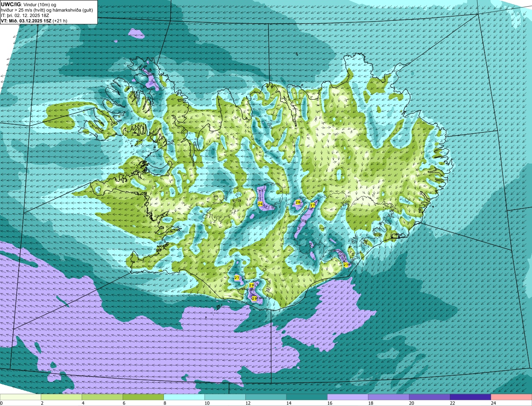532x406 pixels.
Task: Select the olive green 6–8 m/s legend segment
Action: 144,397
